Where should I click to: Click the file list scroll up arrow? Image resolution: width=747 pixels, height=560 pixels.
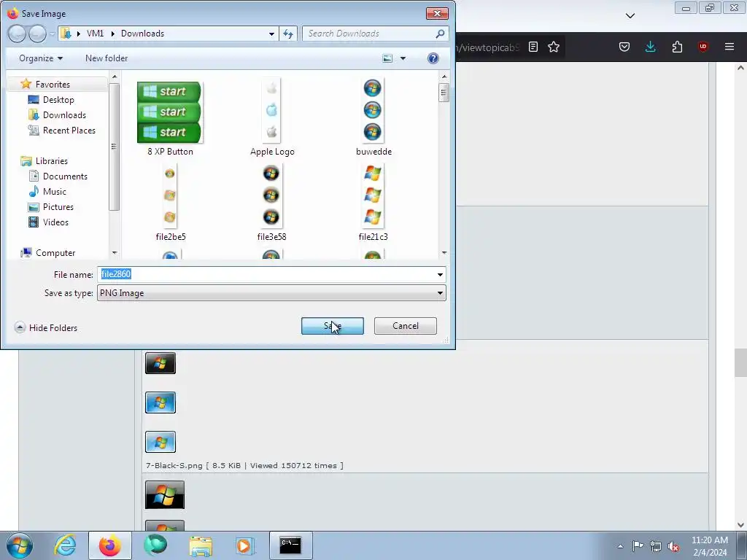(x=444, y=77)
